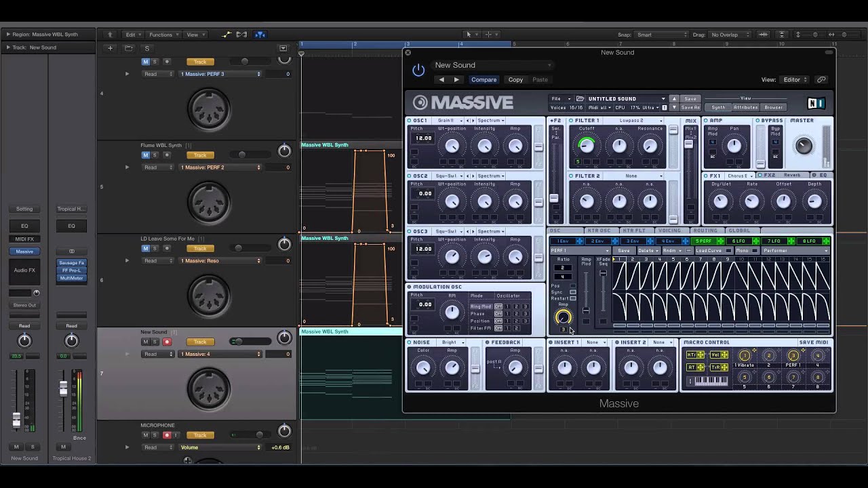This screenshot has width=868, height=488.
Task: Click the OSC1 Pitch value field 12.00
Action: point(424,138)
